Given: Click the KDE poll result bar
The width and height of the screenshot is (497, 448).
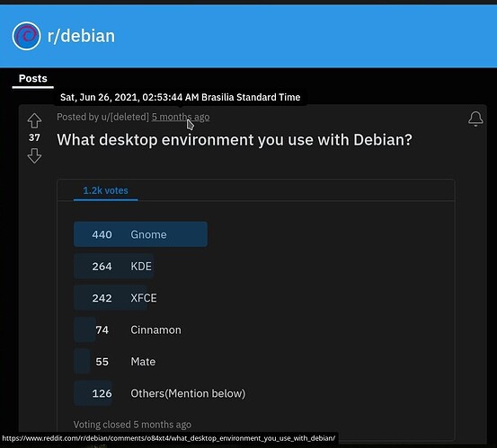Looking at the screenshot, I should 114,267.
